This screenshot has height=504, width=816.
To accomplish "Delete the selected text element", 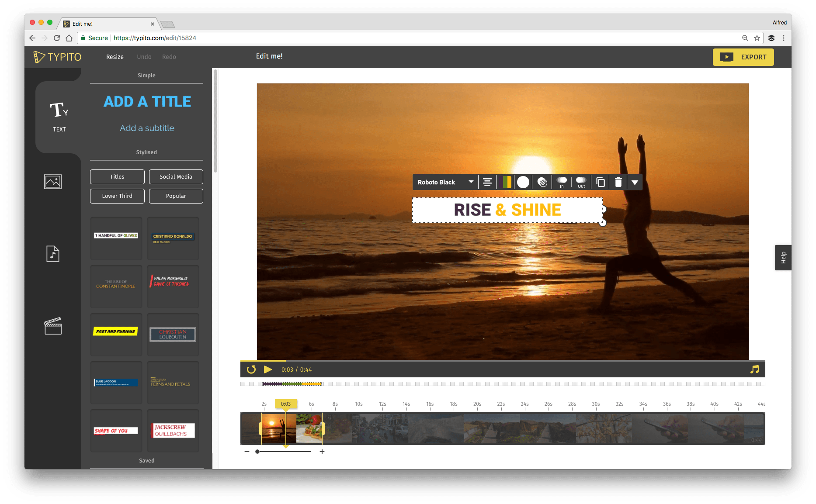I will [618, 182].
